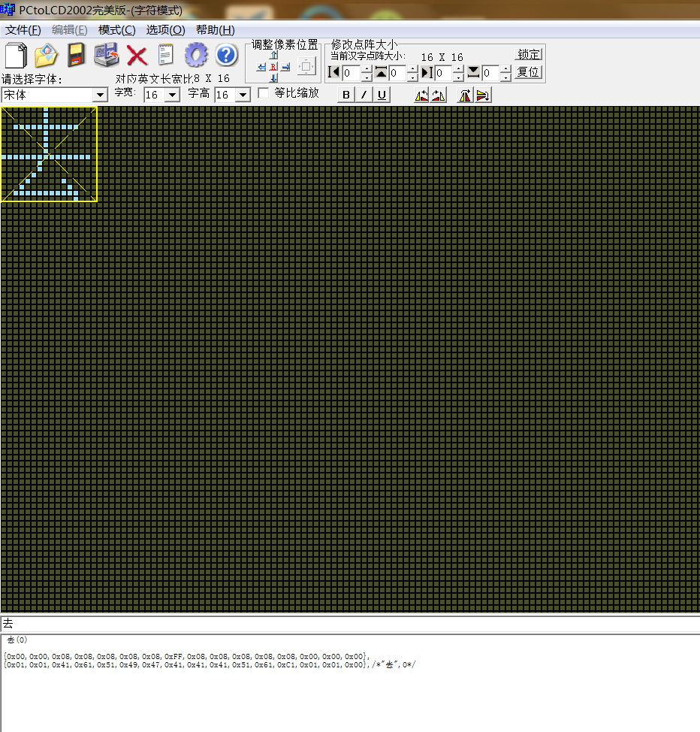Shift pixels right with the right arrow
Image resolution: width=700 pixels, height=732 pixels.
[x=285, y=67]
